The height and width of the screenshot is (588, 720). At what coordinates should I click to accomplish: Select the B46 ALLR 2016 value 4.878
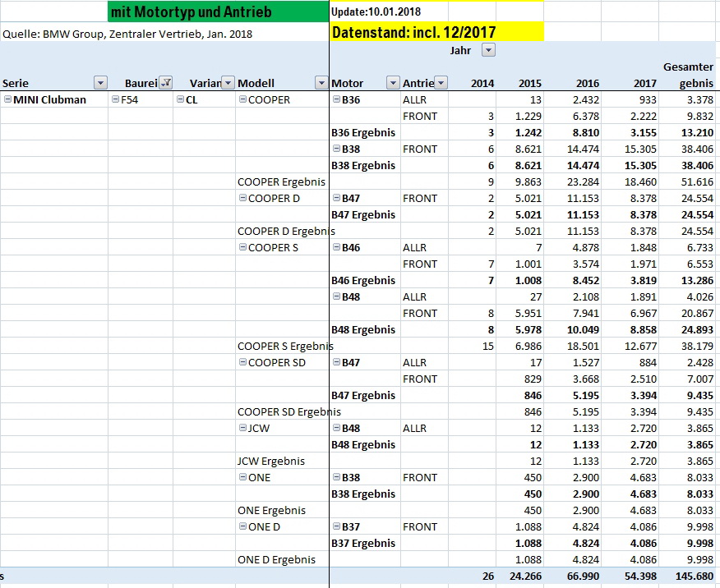click(x=585, y=247)
